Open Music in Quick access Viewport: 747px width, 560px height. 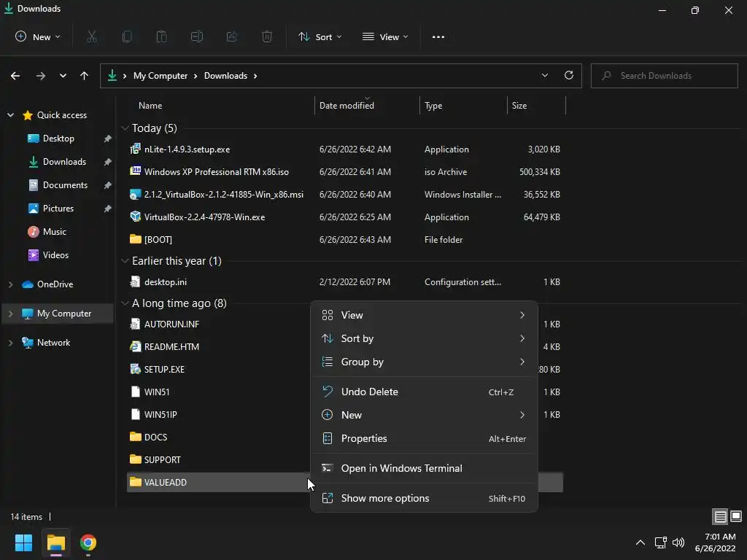[x=54, y=232]
